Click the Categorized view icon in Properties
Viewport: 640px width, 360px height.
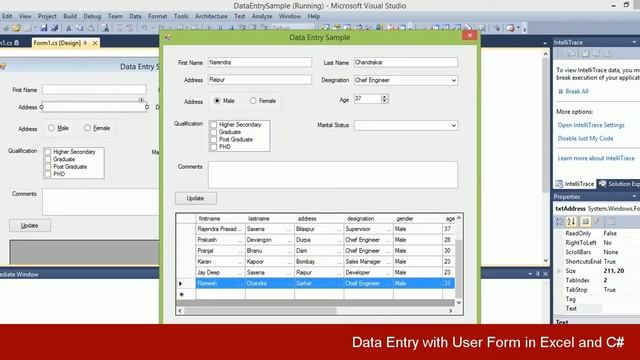(560, 222)
